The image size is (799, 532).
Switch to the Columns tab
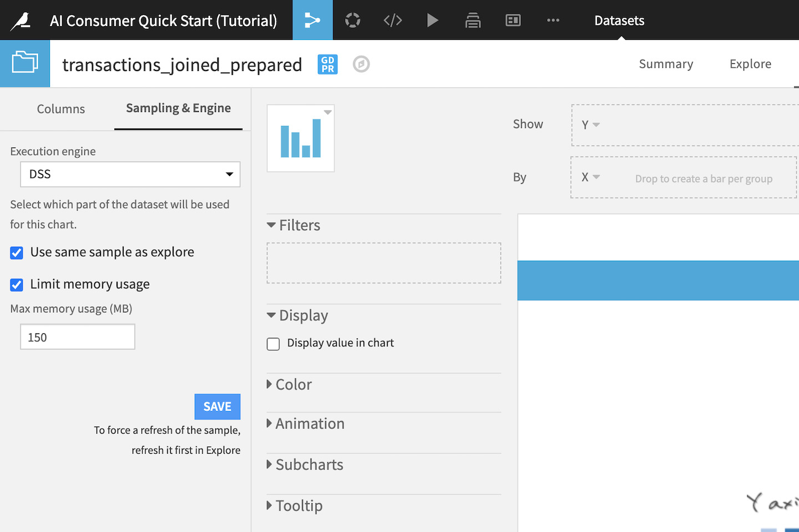pyautogui.click(x=61, y=109)
